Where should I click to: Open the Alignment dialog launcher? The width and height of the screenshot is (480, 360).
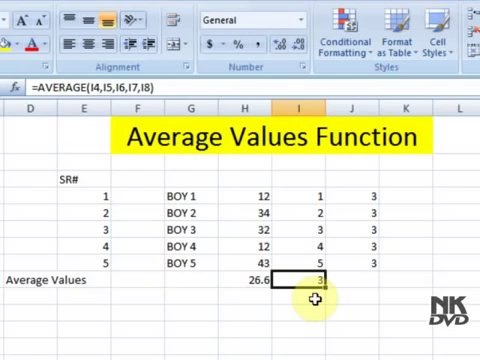tap(187, 67)
